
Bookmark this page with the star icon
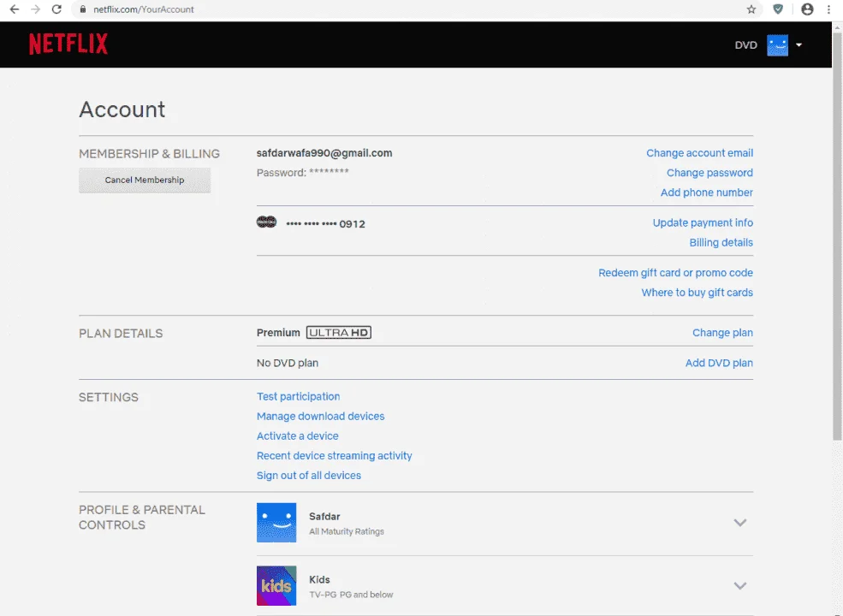(x=751, y=9)
